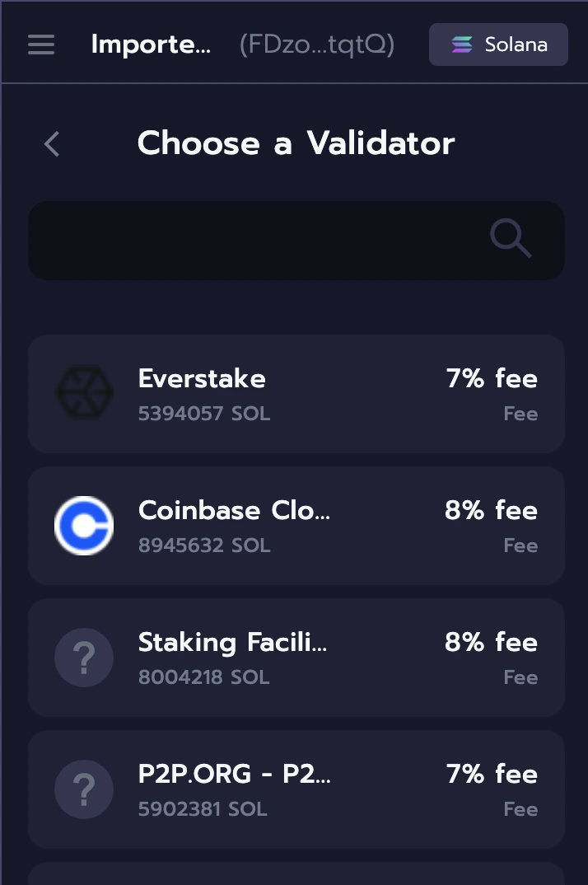Viewport: 588px width, 885px height.
Task: Expand the truncated wallet address FDzo...tqtQ
Action: (316, 44)
